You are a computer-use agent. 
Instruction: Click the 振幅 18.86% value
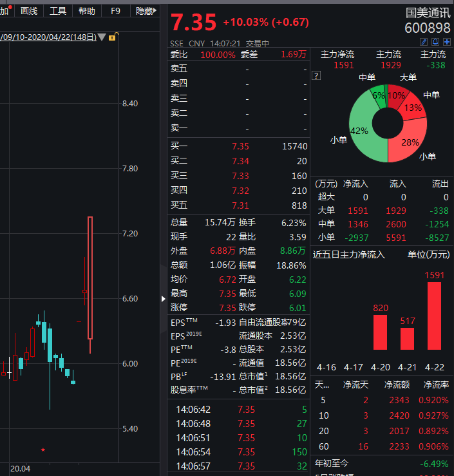coord(291,265)
